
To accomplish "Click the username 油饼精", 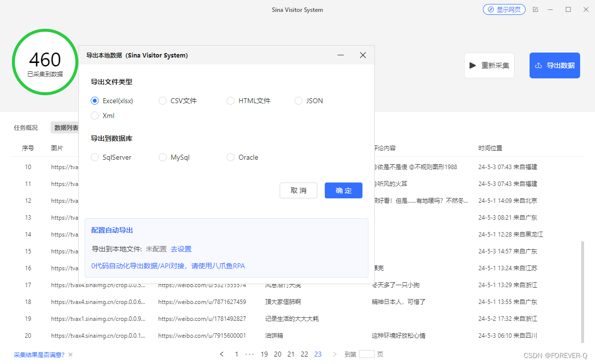I will (274, 335).
